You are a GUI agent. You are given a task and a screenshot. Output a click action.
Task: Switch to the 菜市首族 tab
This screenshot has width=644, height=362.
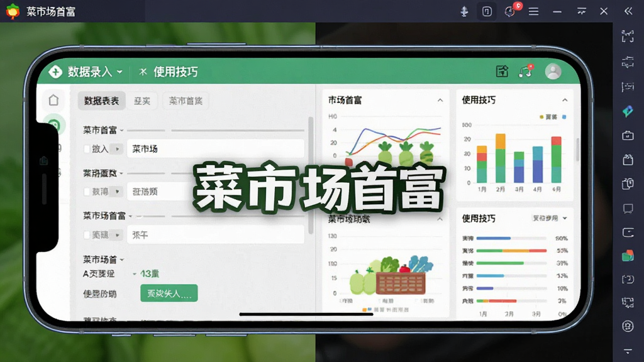click(x=186, y=101)
